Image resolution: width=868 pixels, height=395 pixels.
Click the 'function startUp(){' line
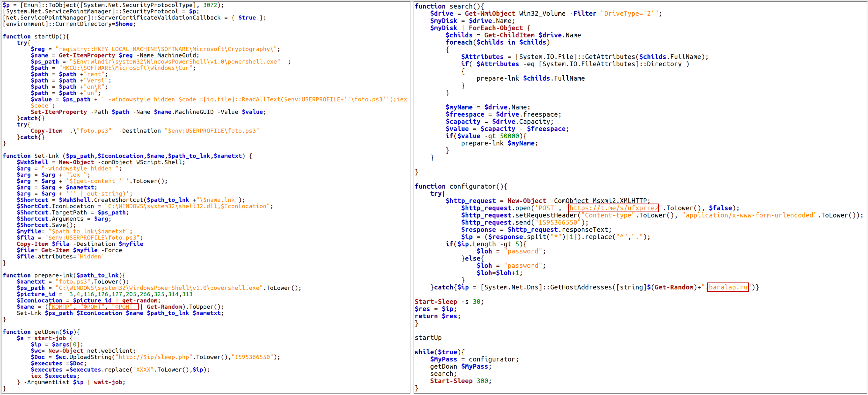point(36,36)
